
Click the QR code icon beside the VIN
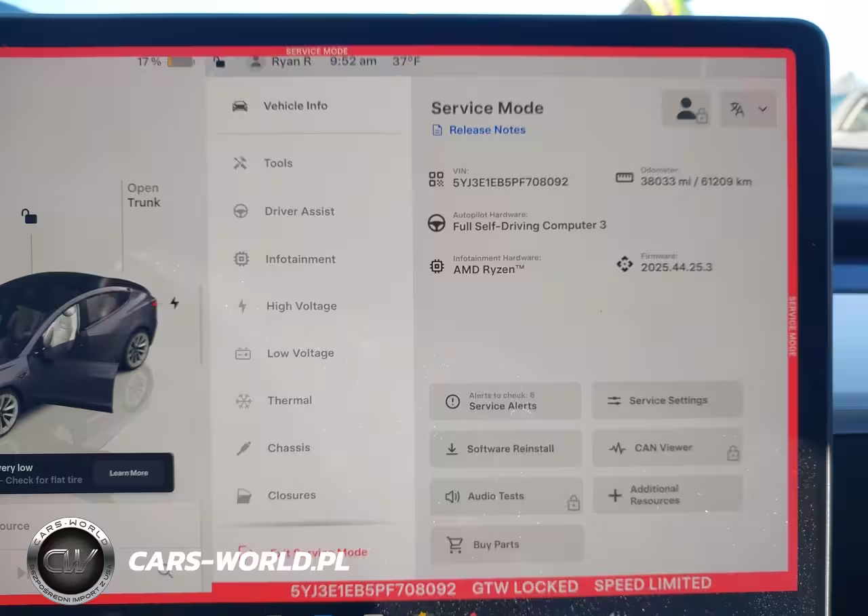(436, 179)
